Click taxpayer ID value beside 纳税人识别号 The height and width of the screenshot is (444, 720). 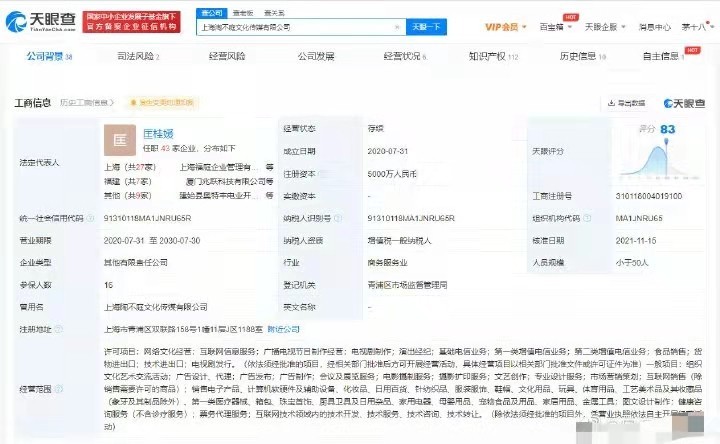(x=411, y=218)
